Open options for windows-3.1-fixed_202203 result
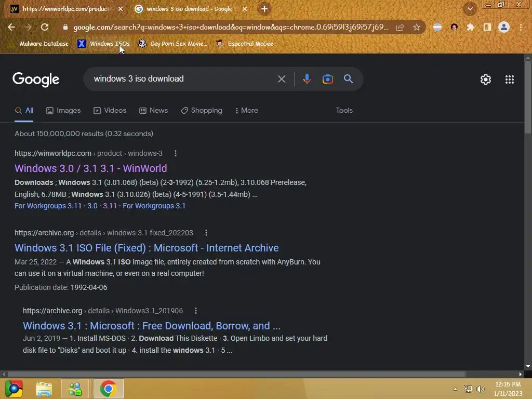This screenshot has height=399, width=532. click(206, 233)
